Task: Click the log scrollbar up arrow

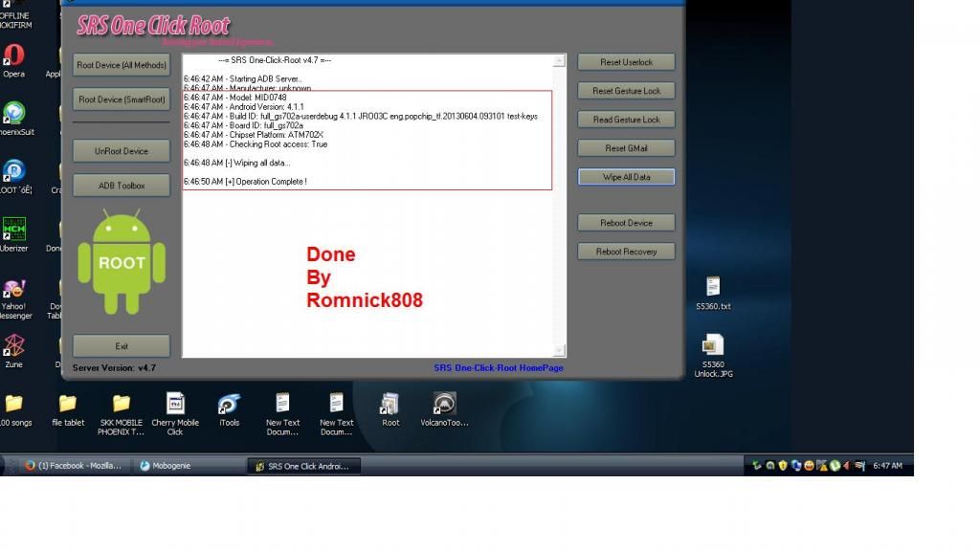Action: click(x=559, y=60)
